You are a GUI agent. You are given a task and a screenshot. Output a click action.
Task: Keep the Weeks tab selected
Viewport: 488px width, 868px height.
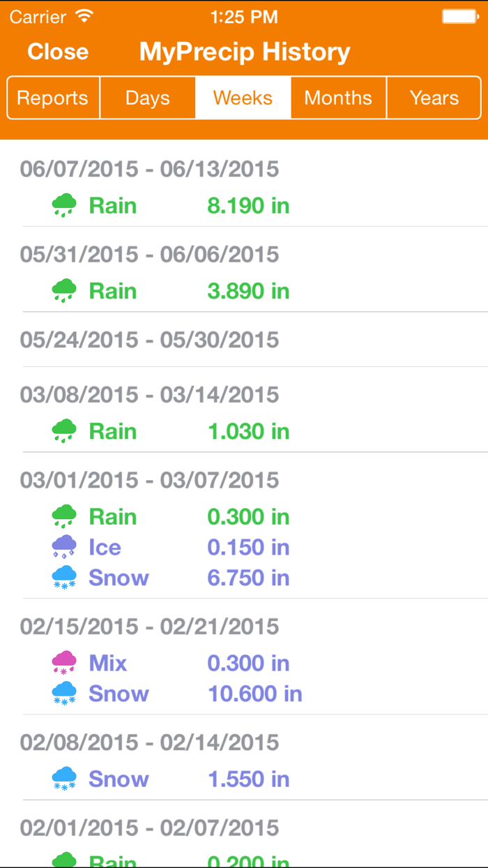tap(243, 98)
